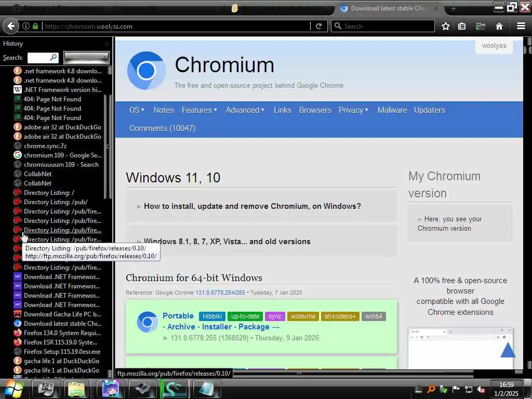Open the Gacha Life character taskbar icon
Viewport: 532px width, 399px height.
111,389
